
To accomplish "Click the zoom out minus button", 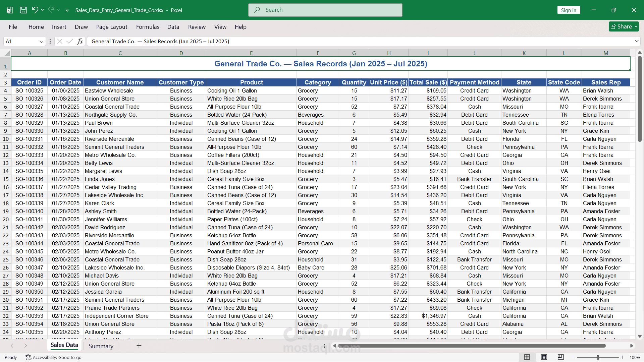I will pos(573,357).
